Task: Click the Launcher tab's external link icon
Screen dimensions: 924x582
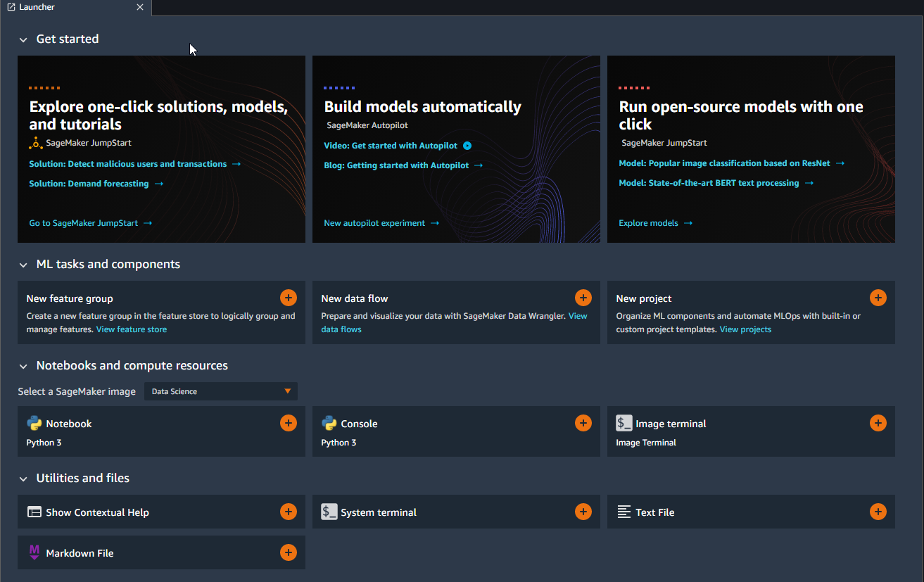Action: tap(11, 7)
